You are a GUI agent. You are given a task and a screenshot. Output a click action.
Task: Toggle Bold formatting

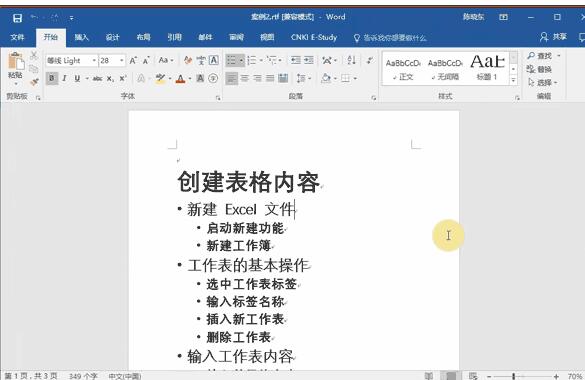[52, 78]
